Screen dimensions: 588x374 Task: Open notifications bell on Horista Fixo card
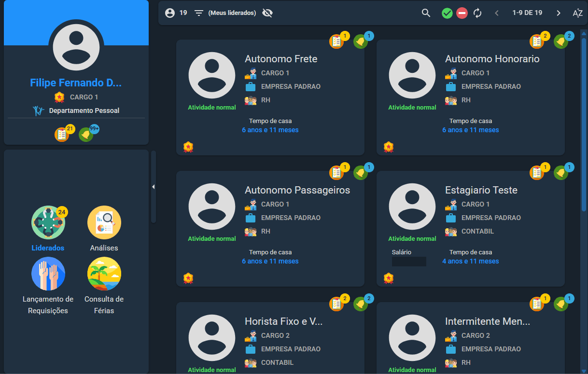pos(360,305)
